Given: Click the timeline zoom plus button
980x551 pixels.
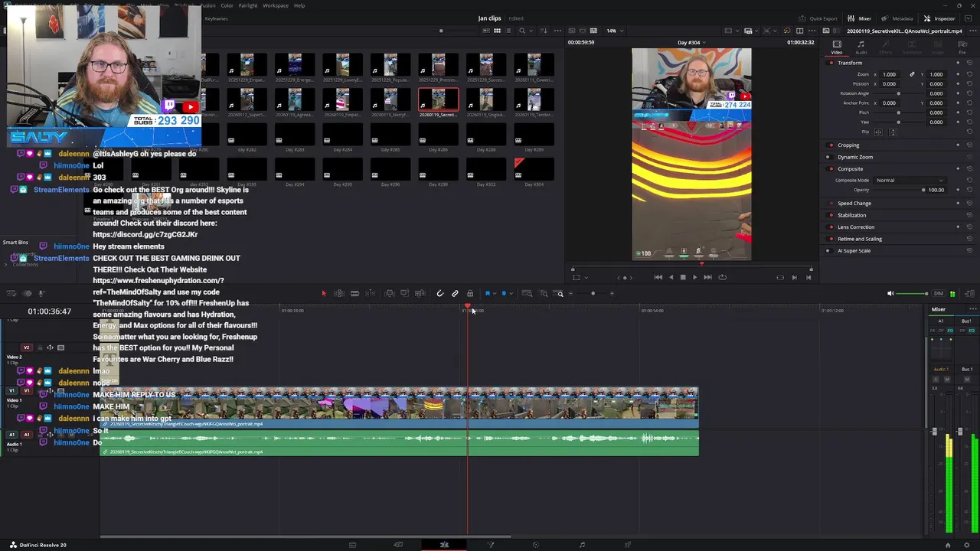Looking at the screenshot, I should (611, 293).
